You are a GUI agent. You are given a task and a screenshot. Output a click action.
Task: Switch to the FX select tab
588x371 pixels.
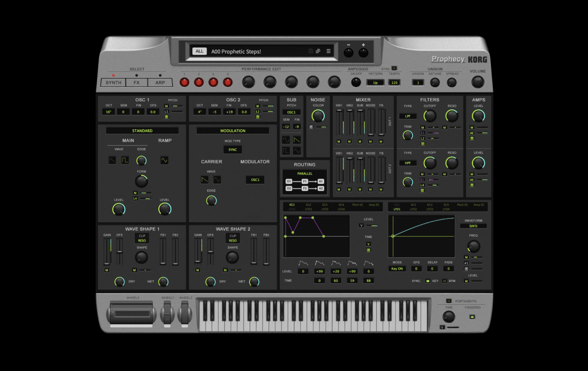136,83
